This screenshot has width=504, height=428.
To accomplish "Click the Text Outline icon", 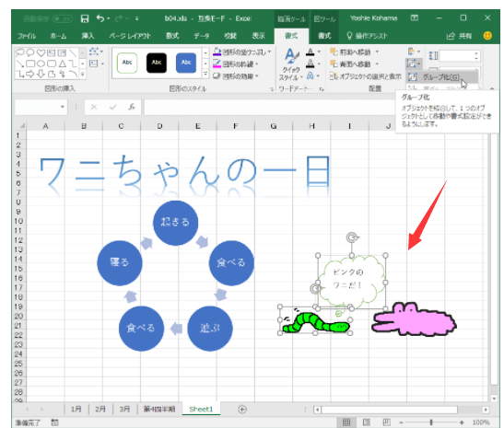I will click(x=311, y=64).
